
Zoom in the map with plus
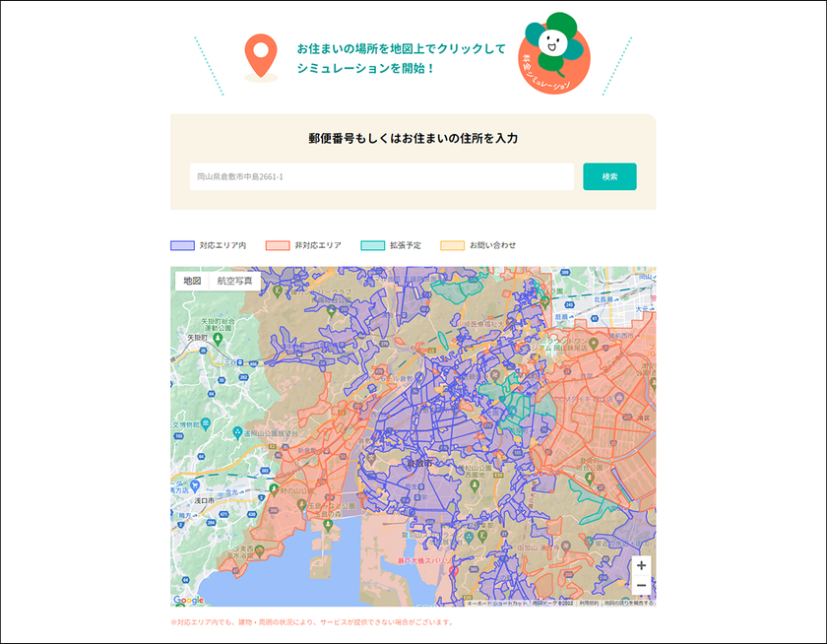point(641,565)
